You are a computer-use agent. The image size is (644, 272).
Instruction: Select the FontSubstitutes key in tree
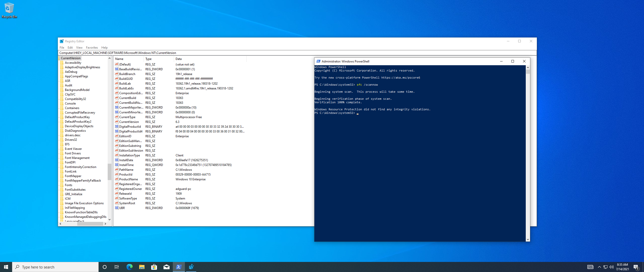(75, 190)
